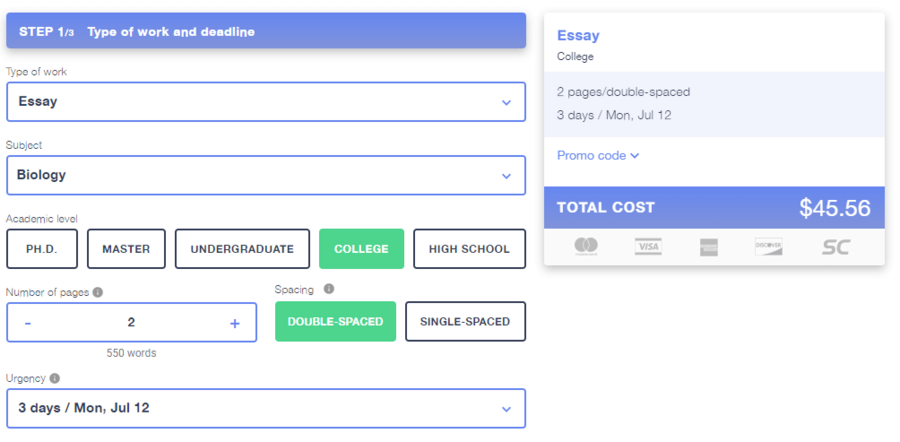Switch spacing to Single-spaced
Image resolution: width=900 pixels, height=442 pixels.
tap(465, 322)
